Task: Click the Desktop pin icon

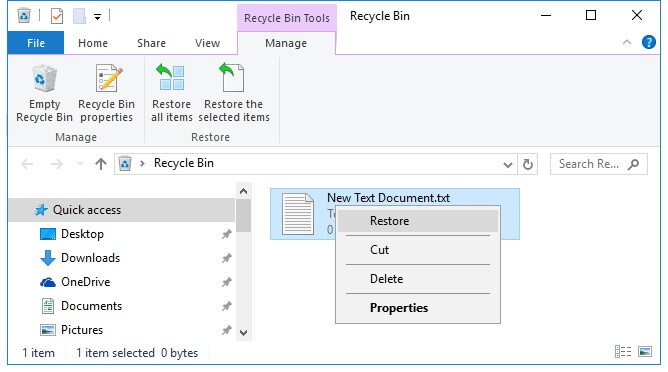Action: pos(227,234)
